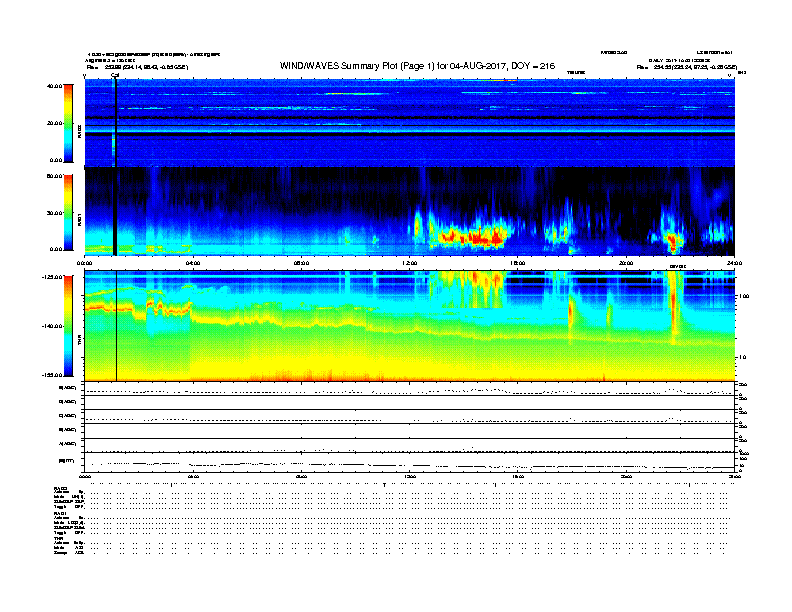Click the topmost AGC line plot strip
Viewport: 792px width, 612px height.
409,389
